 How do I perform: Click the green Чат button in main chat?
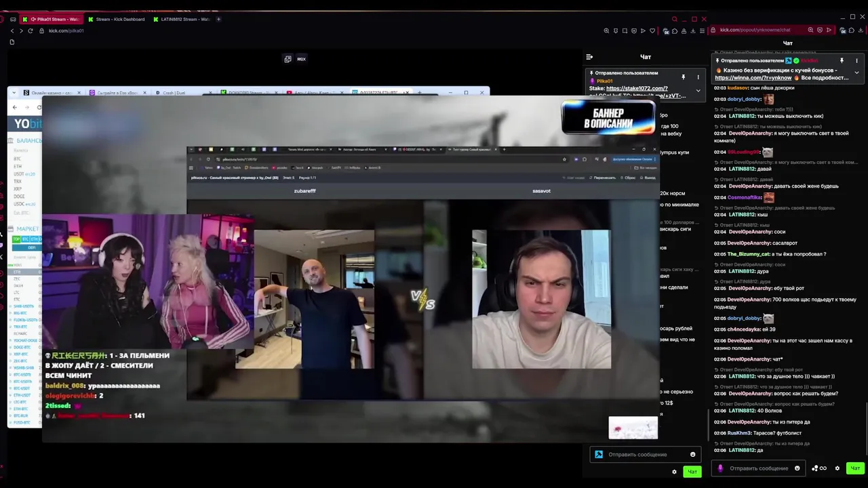[x=692, y=472]
